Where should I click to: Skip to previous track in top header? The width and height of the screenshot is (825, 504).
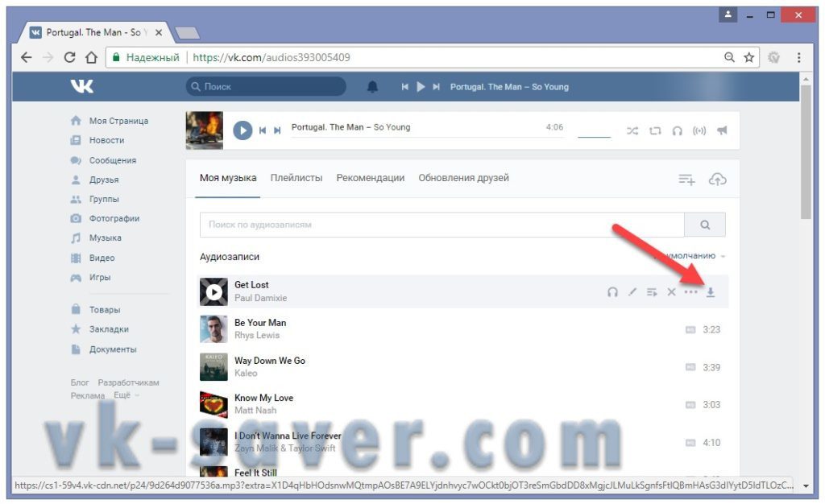click(x=404, y=87)
